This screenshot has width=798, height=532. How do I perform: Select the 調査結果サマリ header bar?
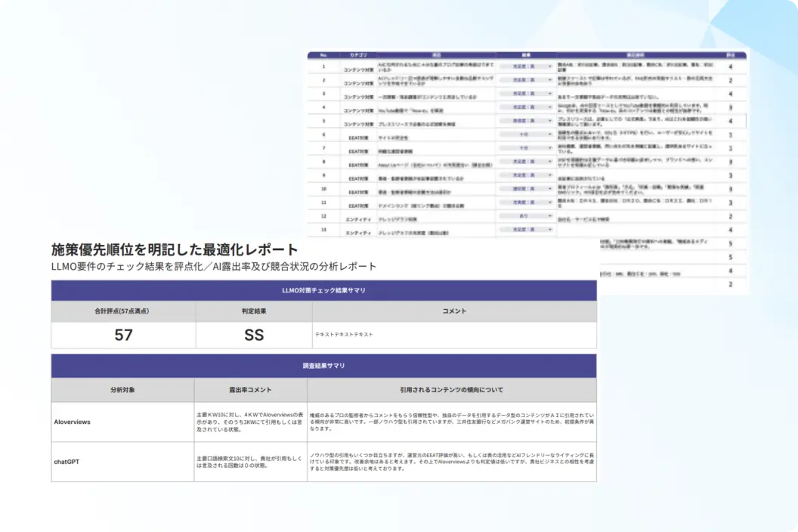coord(323,366)
